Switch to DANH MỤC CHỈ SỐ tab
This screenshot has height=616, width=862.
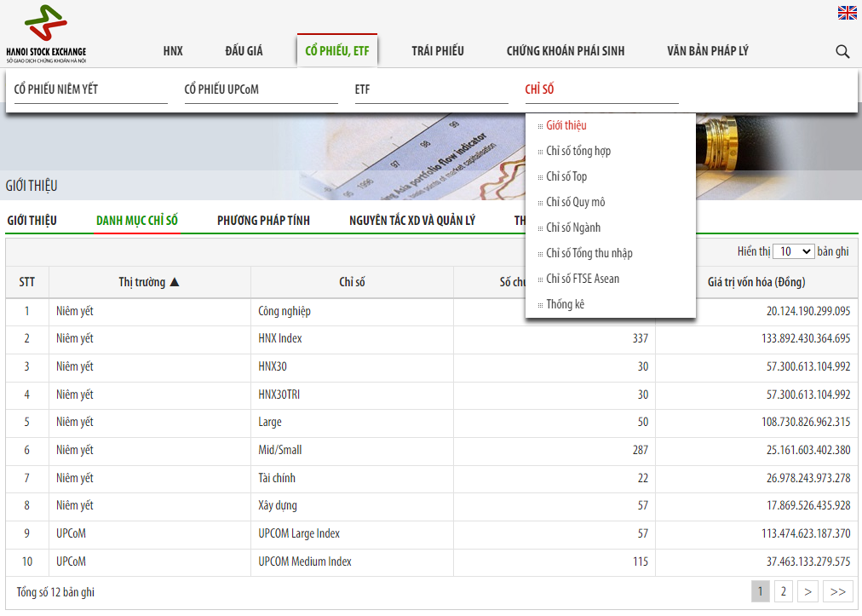click(137, 221)
